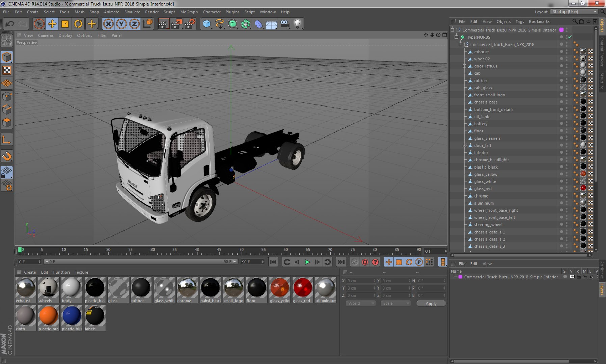Click the Apply button in coordinates panel
This screenshot has height=364, width=606.
[x=431, y=303]
